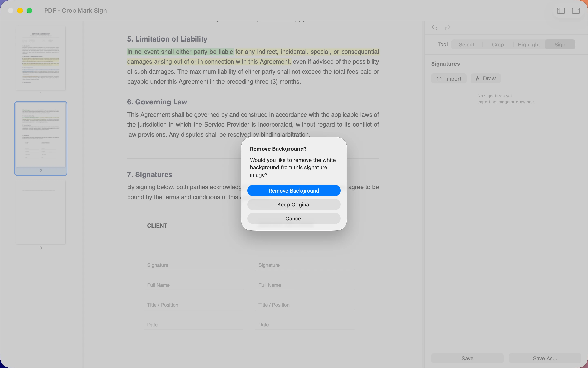Toggle the left sidebar panel icon
The height and width of the screenshot is (368, 588).
[561, 11]
